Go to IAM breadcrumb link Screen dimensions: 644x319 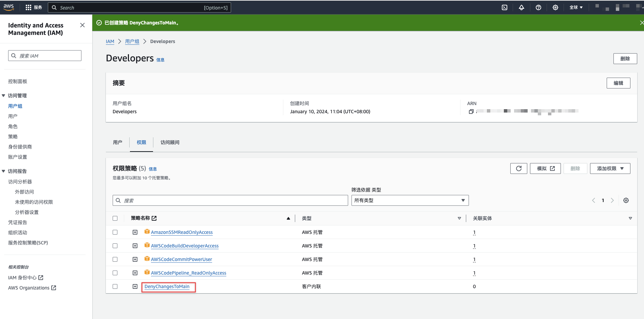pos(110,41)
